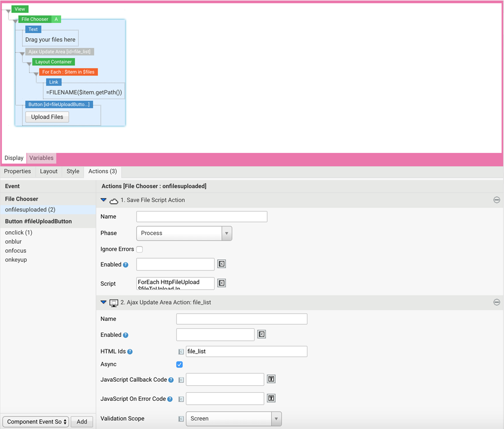Click the Add button
504x429 pixels.
coord(82,421)
